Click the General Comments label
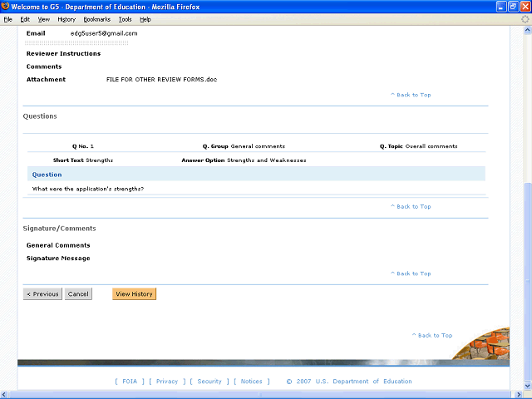Screen dimensions: 532x399 point(58,245)
